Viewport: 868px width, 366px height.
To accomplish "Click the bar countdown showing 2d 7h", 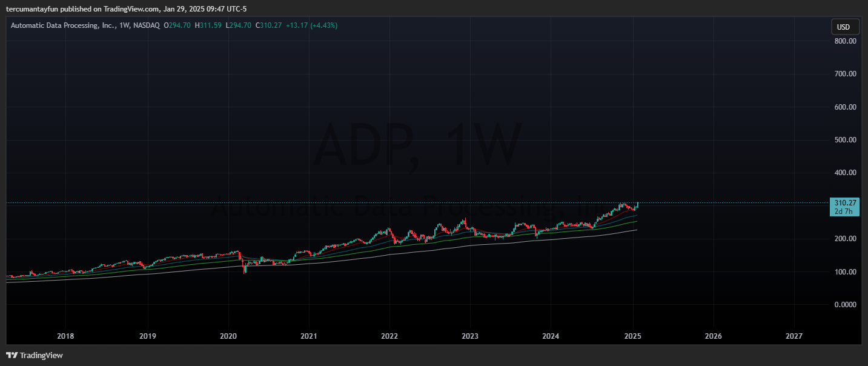I will coord(844,212).
